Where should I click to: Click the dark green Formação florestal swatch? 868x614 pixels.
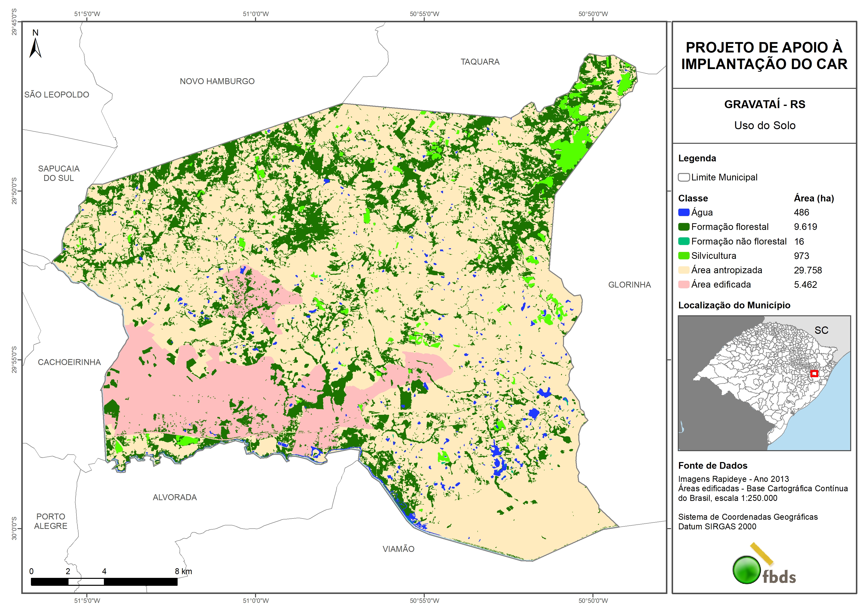[683, 227]
